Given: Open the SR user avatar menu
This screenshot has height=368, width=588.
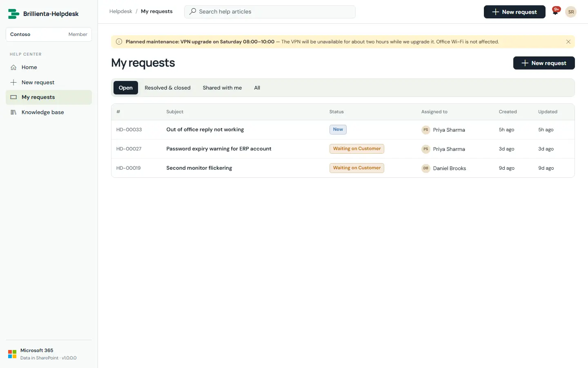Looking at the screenshot, I should 571,12.
